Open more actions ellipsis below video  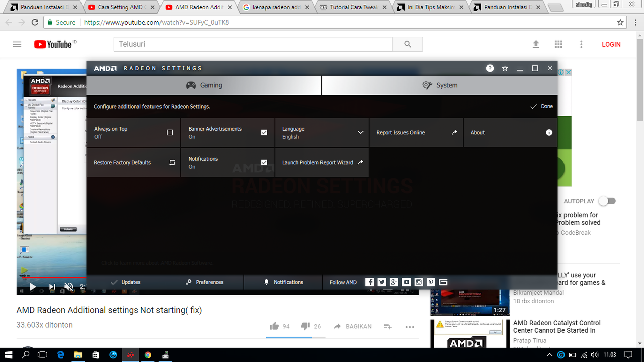(410, 327)
